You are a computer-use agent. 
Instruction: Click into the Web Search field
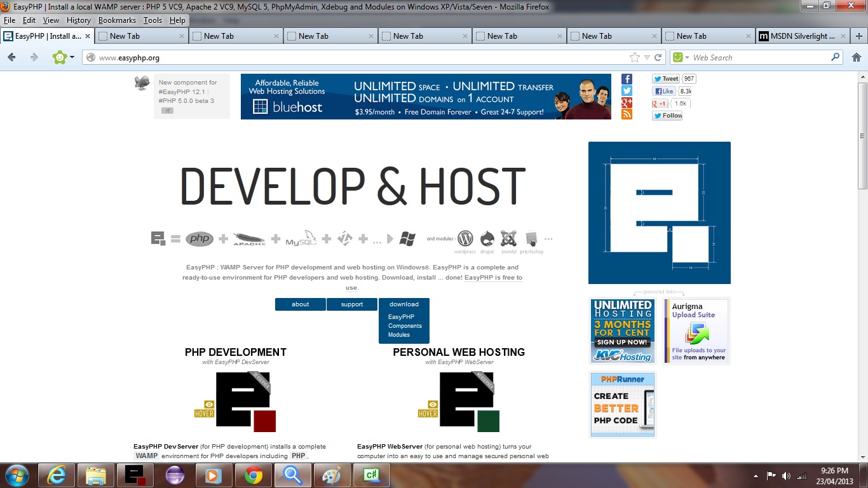pos(761,57)
